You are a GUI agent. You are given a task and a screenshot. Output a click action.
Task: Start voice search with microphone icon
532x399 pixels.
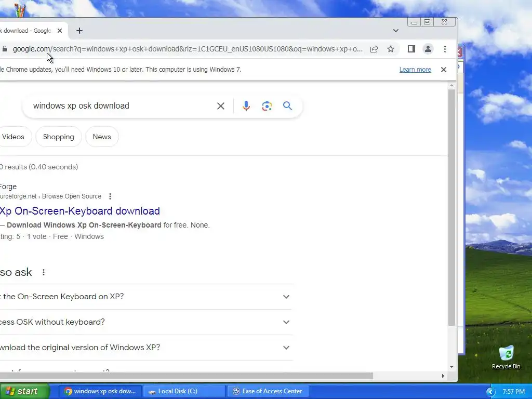click(246, 106)
